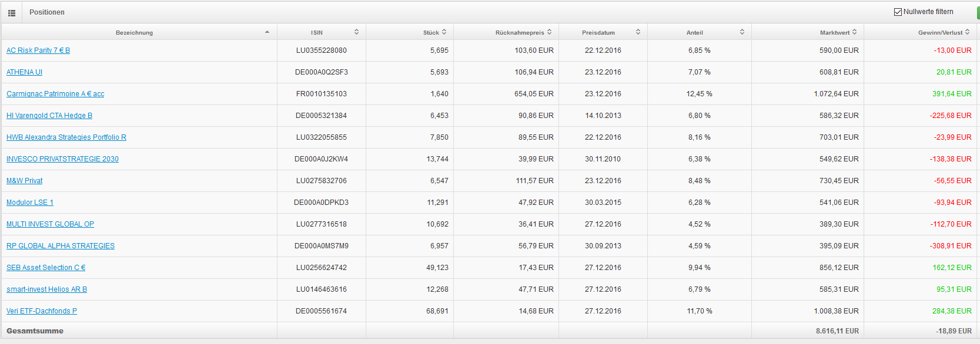This screenshot has width=980, height=344.
Task: Follow the HI Varengold CTA Hedge B link
Action: tap(49, 116)
